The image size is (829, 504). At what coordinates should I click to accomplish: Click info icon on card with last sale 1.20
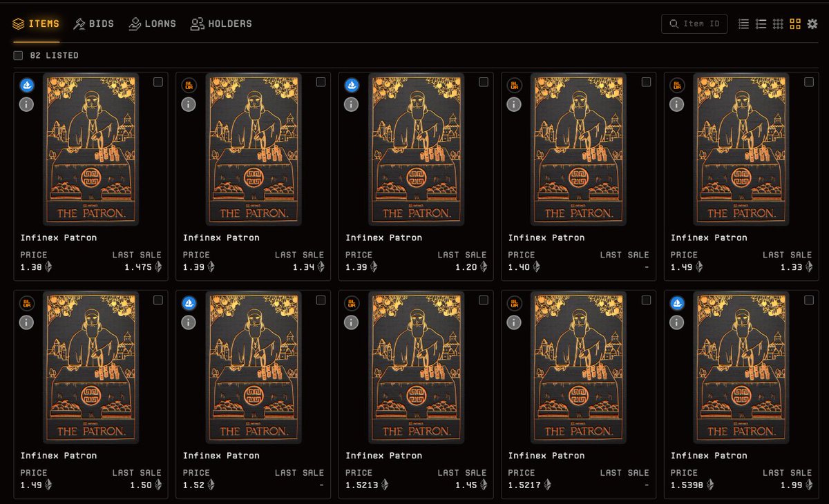coord(352,104)
